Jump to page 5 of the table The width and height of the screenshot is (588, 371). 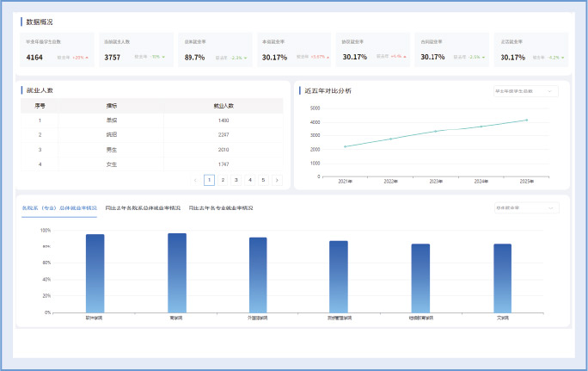263,180
